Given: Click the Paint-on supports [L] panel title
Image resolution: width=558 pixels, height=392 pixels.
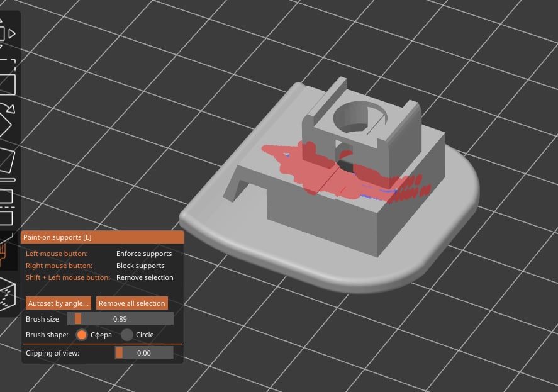Looking at the screenshot, I should 57,237.
